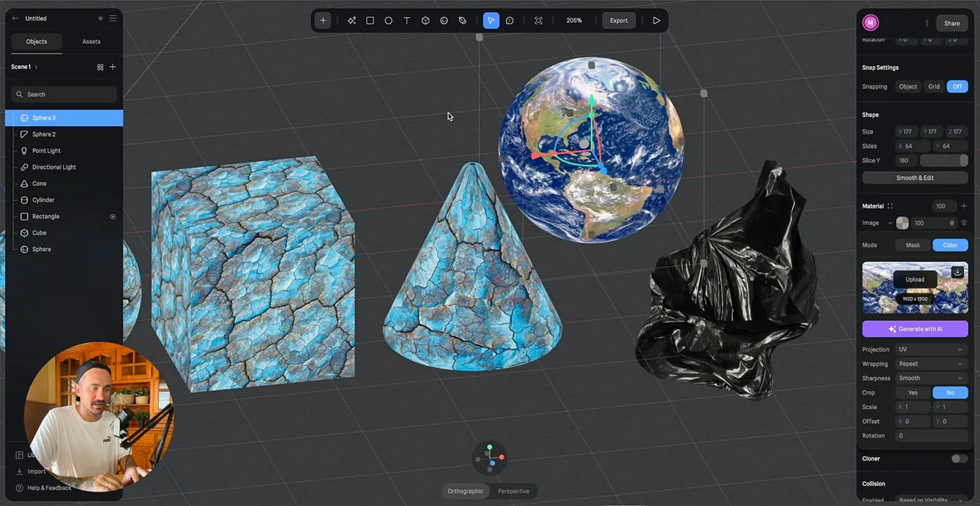Click the Share button
This screenshot has width=980, height=506.
pos(952,23)
